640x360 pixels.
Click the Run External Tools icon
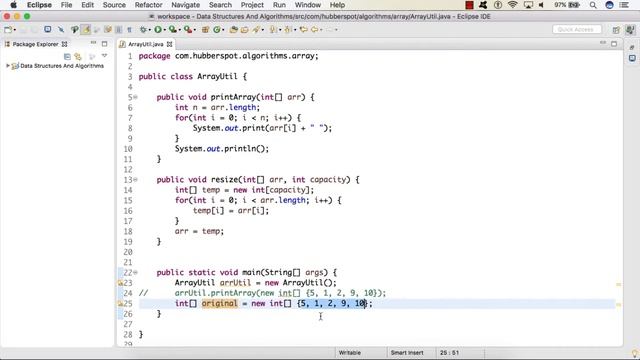tap(188, 29)
